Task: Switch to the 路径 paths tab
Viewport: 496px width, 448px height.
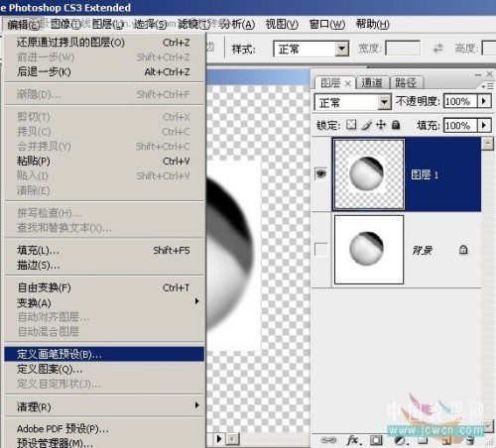Action: coord(406,82)
